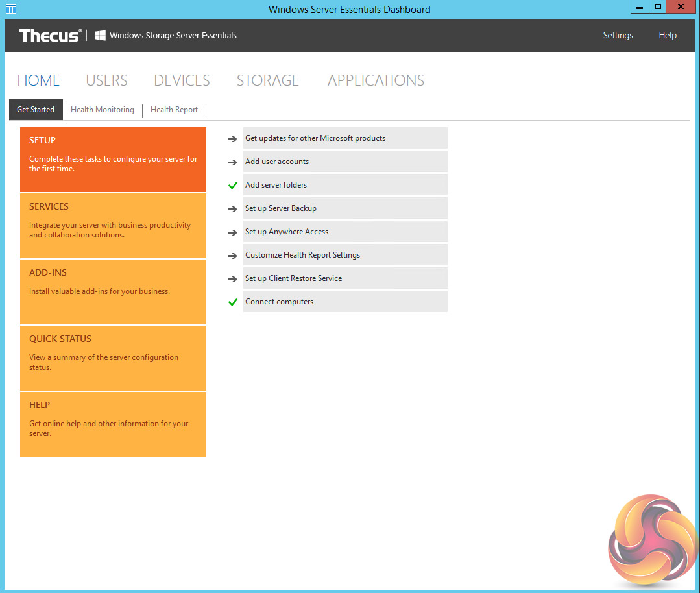Select the SERVICES category tile
This screenshot has height=593, width=700.
click(x=113, y=226)
